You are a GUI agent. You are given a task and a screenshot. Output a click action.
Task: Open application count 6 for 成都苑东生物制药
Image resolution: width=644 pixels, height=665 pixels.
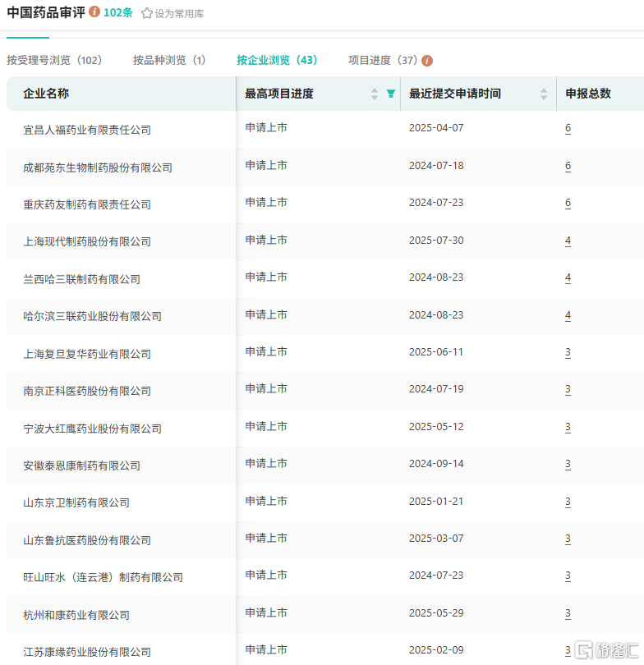pyautogui.click(x=568, y=166)
